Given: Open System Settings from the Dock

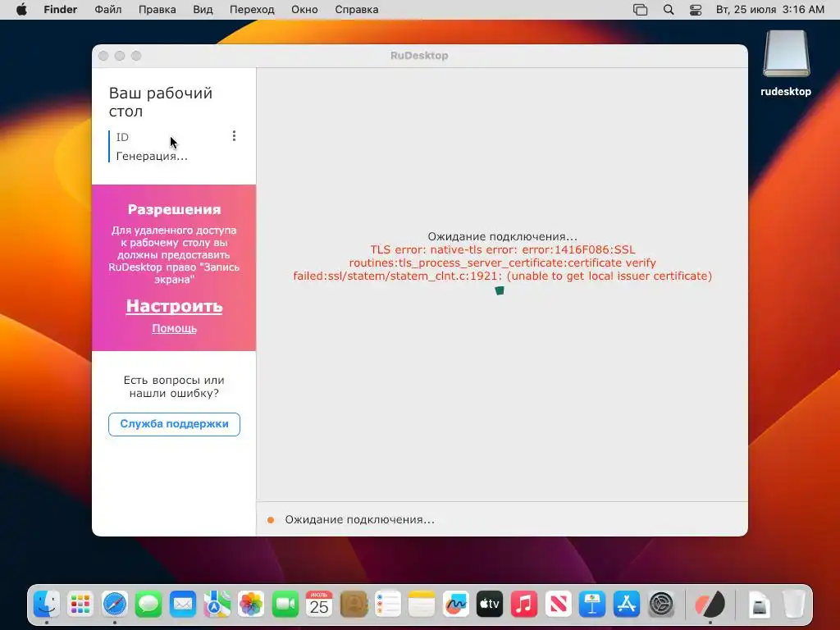Looking at the screenshot, I should pyautogui.click(x=661, y=605).
